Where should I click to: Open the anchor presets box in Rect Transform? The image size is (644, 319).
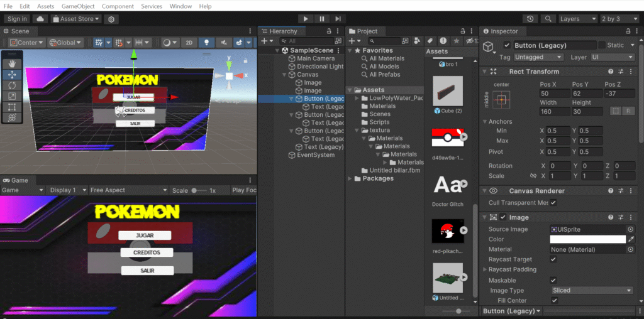coord(501,100)
